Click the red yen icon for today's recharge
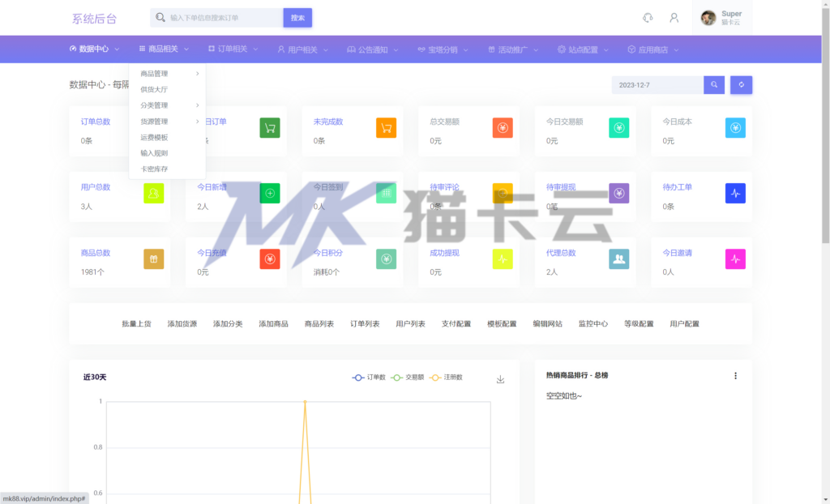Image resolution: width=830 pixels, height=504 pixels. [x=270, y=258]
